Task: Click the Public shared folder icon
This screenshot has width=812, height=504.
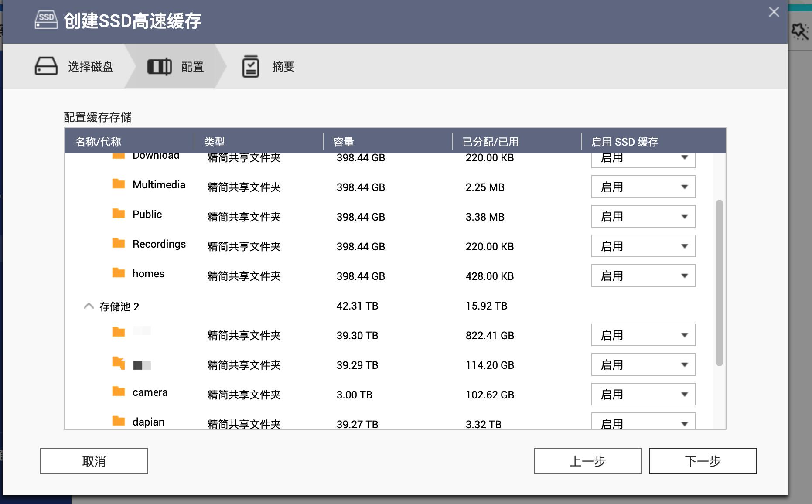Action: point(118,214)
